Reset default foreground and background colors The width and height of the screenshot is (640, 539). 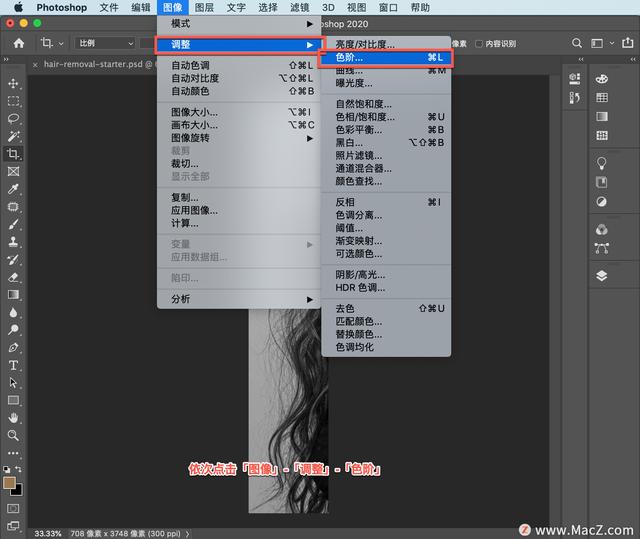click(7, 470)
